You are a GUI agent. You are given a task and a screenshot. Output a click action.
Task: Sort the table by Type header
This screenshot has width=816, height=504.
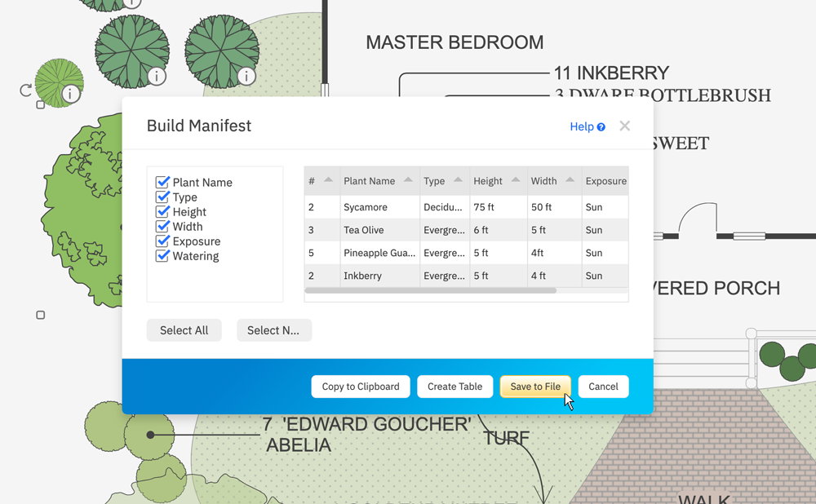point(435,180)
